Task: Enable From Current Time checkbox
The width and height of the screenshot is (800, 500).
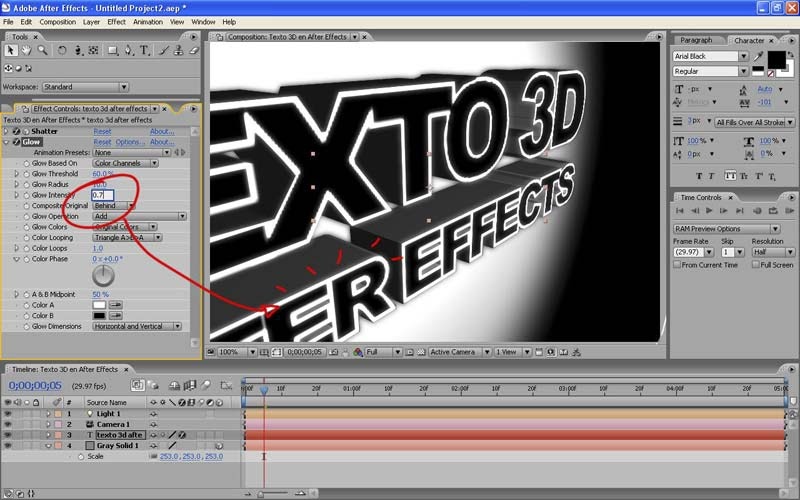Action: [x=677, y=265]
